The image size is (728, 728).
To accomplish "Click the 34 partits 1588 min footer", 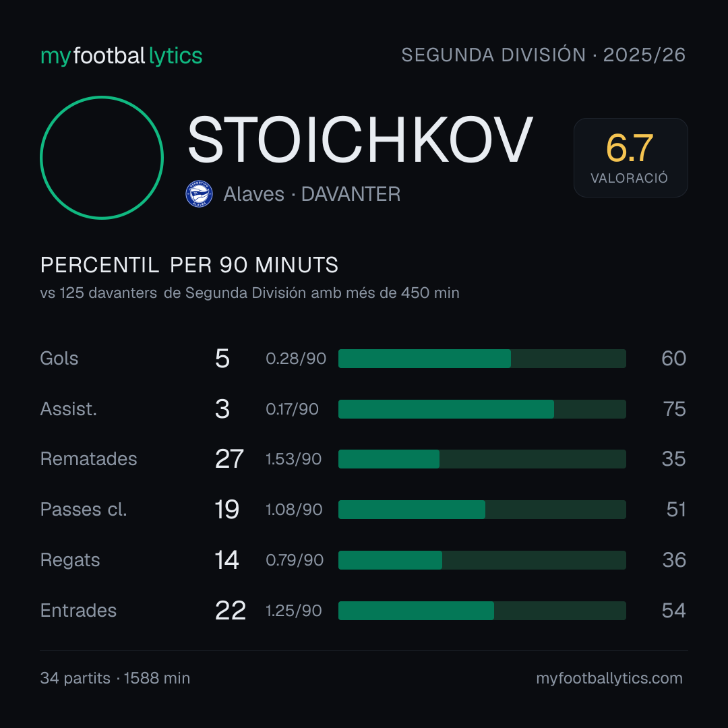I will (115, 678).
